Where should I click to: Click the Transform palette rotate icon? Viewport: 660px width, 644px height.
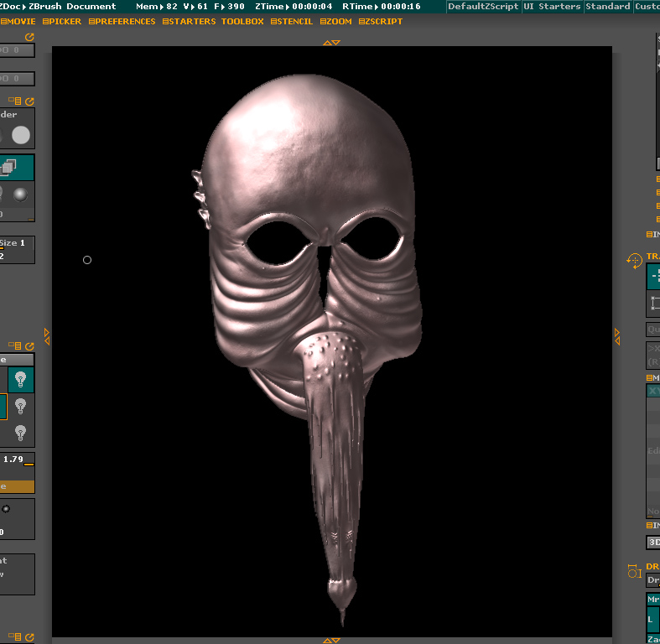pos(634,261)
